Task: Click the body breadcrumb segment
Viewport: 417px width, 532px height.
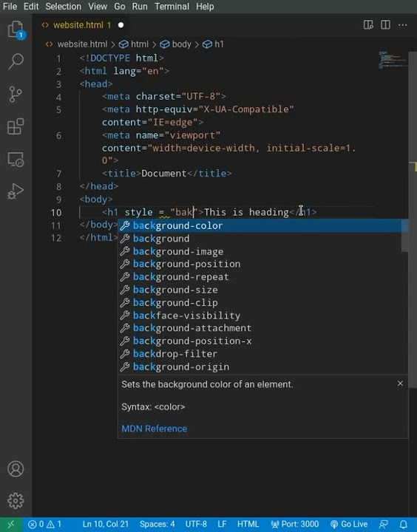Action: [x=181, y=44]
